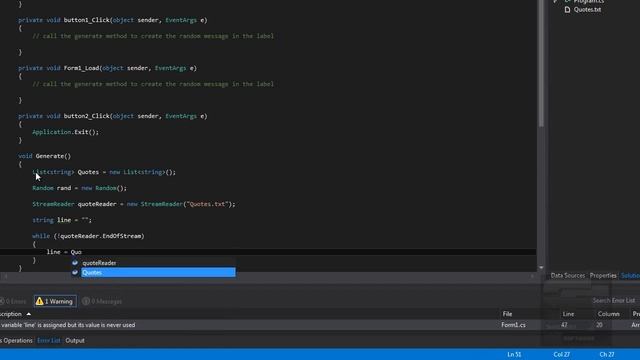Click the Description sort arrow
Viewport: 640px width, 360px height.
click(29, 314)
